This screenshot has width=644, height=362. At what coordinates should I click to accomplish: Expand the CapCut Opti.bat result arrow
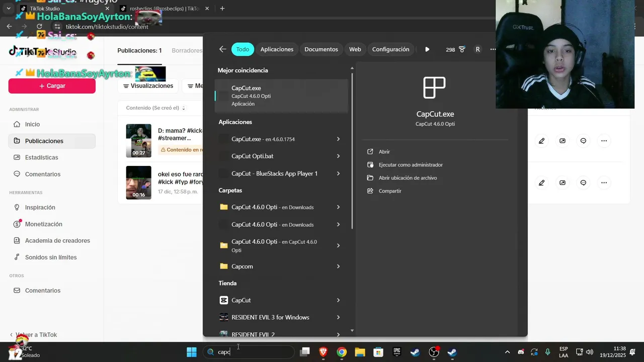click(x=338, y=156)
